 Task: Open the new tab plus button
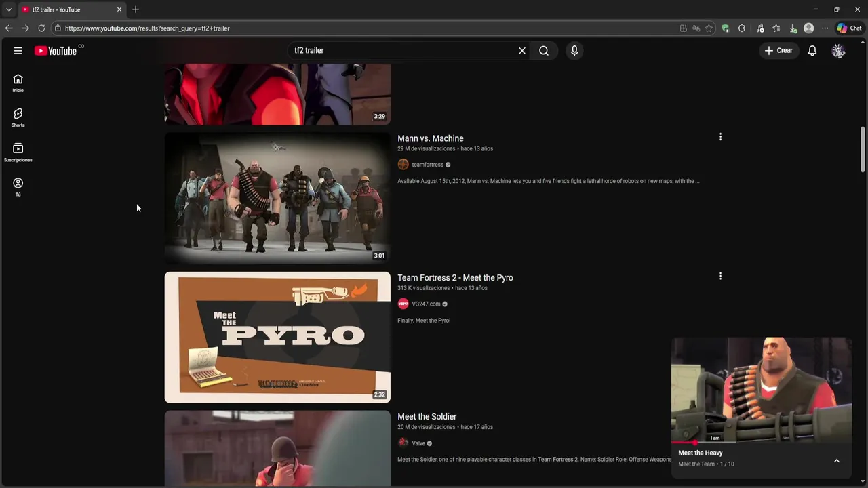(136, 9)
